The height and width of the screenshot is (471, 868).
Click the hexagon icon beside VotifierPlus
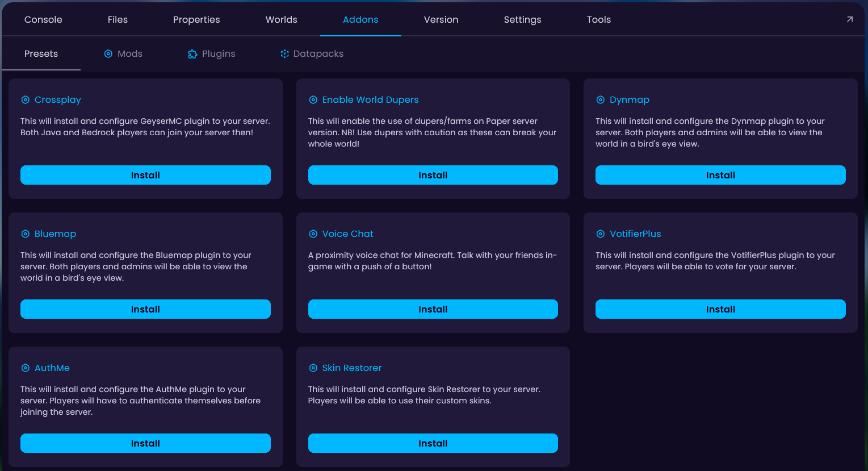coord(601,234)
